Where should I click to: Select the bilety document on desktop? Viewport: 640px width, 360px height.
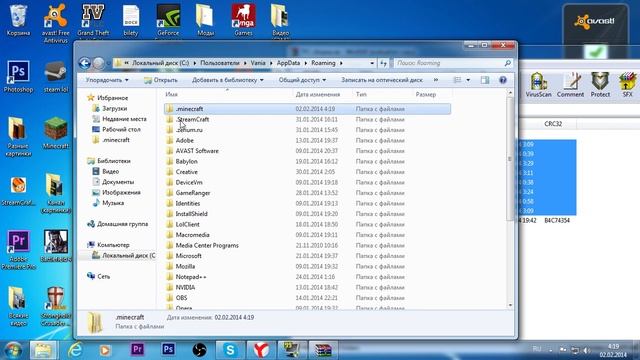tap(131, 20)
